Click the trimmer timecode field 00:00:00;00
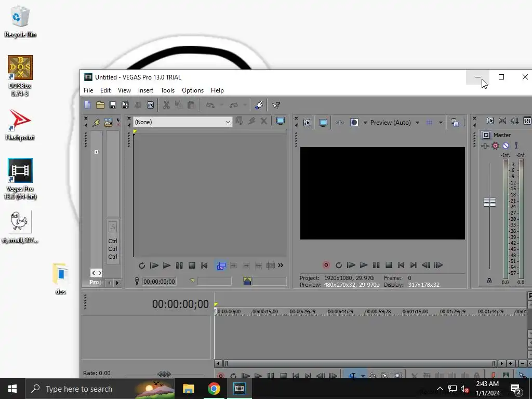532x399 pixels. [x=159, y=281]
